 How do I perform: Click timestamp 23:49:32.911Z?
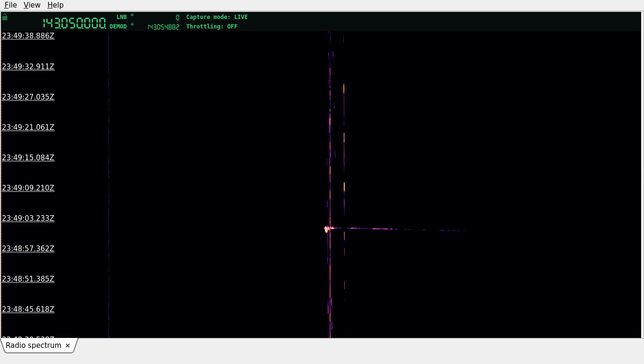28,67
